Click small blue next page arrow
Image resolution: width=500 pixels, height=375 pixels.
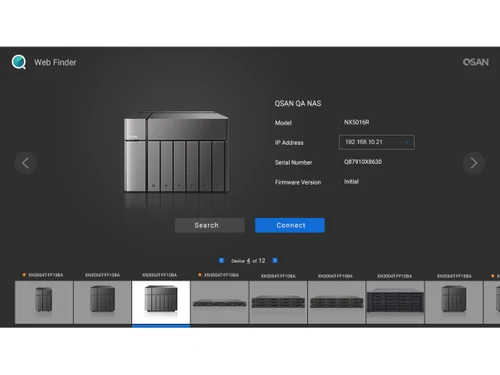pos(275,260)
